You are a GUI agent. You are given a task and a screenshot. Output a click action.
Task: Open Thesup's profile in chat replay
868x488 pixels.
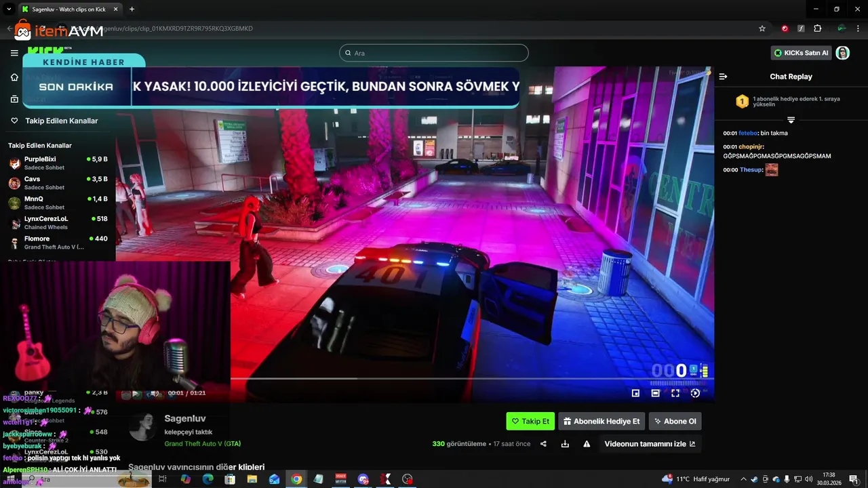[x=751, y=170]
